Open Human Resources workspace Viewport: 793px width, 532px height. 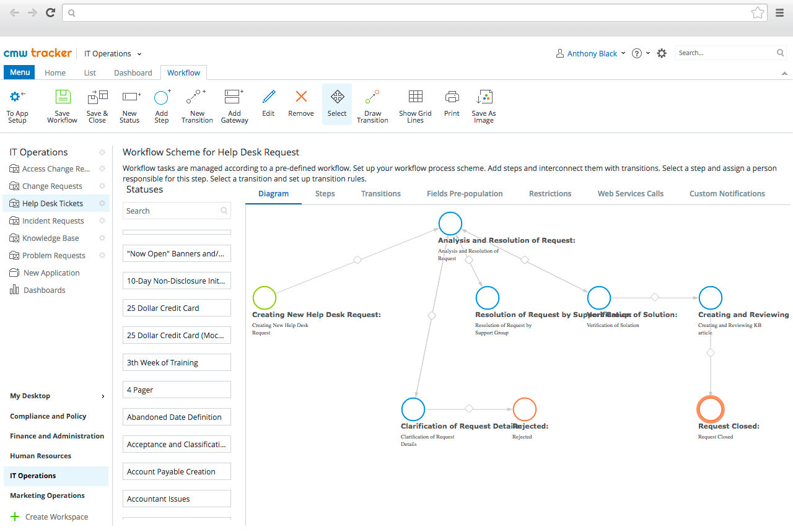[x=41, y=456]
